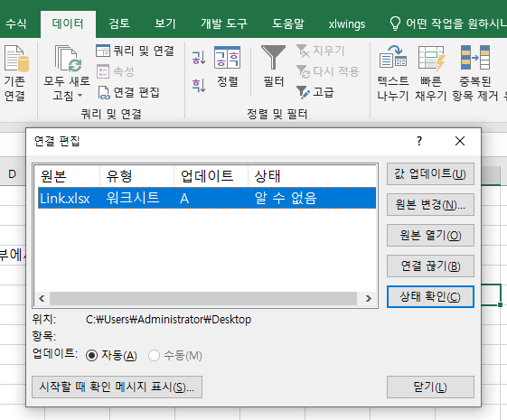Expand the 모두 새로 고침 dropdown arrow
The width and height of the screenshot is (507, 420).
(x=80, y=96)
